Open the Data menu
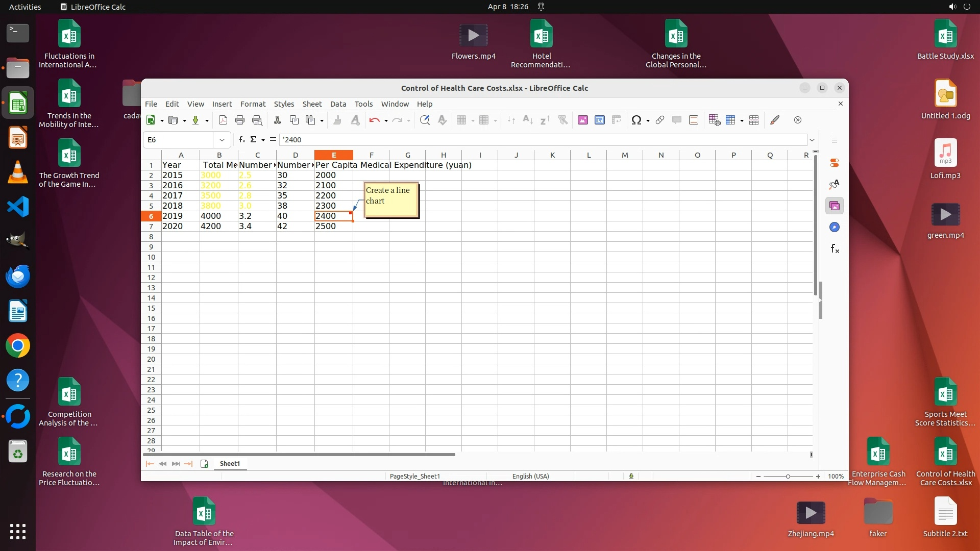This screenshot has height=551, width=980. 338,104
